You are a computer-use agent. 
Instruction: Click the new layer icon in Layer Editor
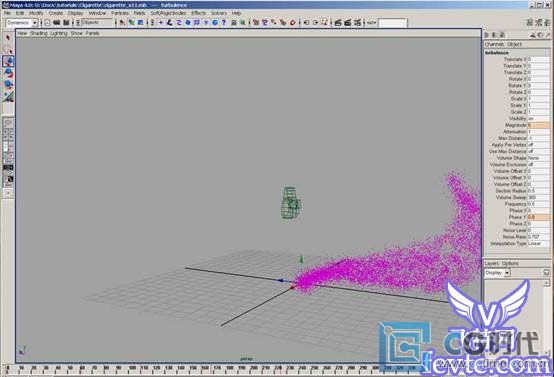[546, 273]
